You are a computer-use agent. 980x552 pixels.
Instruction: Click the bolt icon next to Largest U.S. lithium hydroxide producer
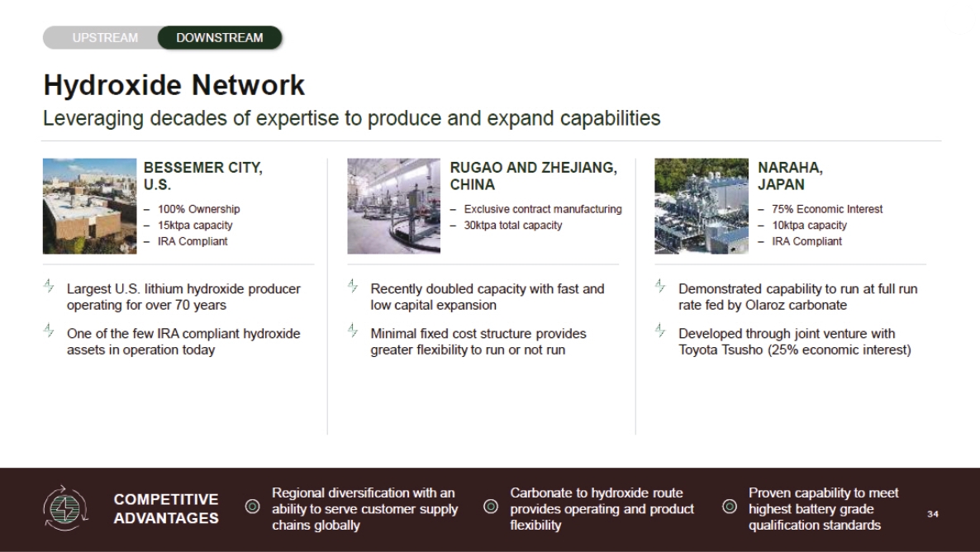[49, 286]
